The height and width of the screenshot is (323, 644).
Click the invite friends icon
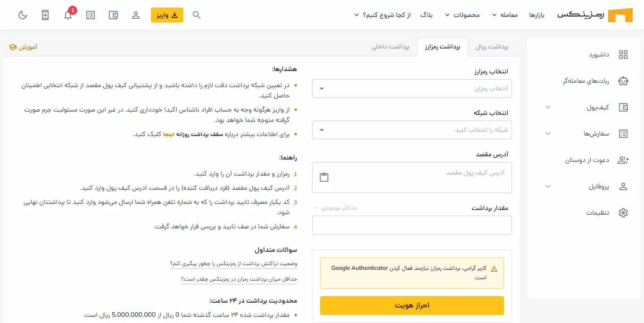click(x=623, y=160)
